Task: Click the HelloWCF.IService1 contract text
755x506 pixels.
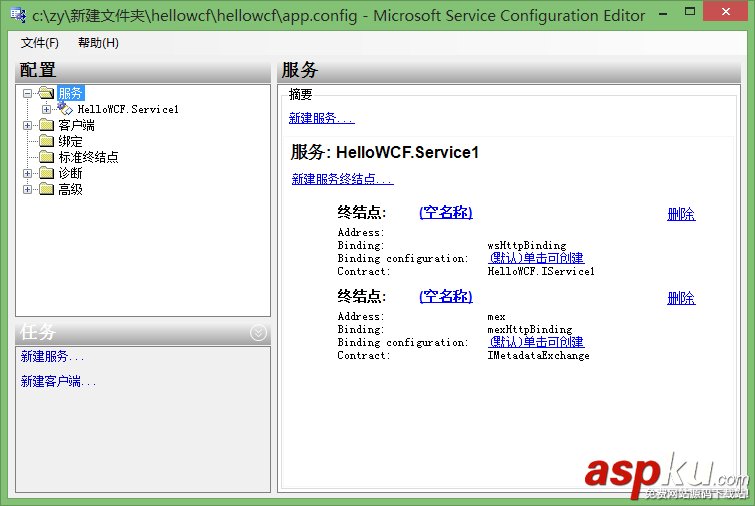Action: pos(541,272)
